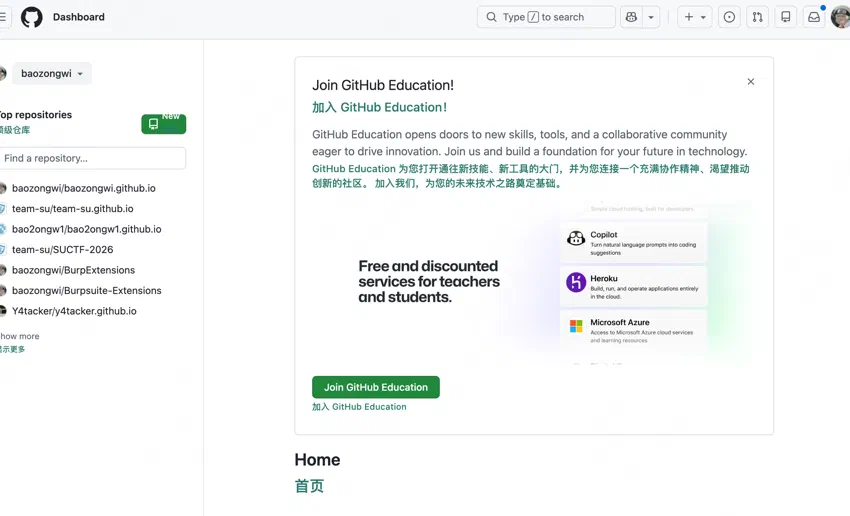Focus the Find a repository field

(x=93, y=158)
